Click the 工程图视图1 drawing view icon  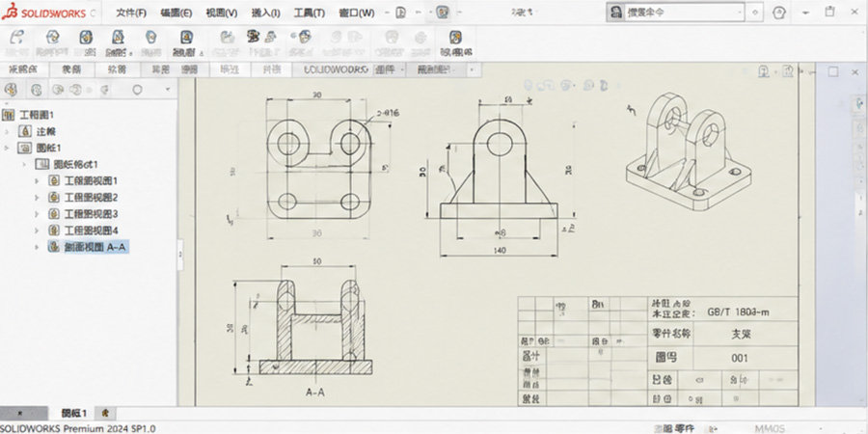(x=54, y=181)
